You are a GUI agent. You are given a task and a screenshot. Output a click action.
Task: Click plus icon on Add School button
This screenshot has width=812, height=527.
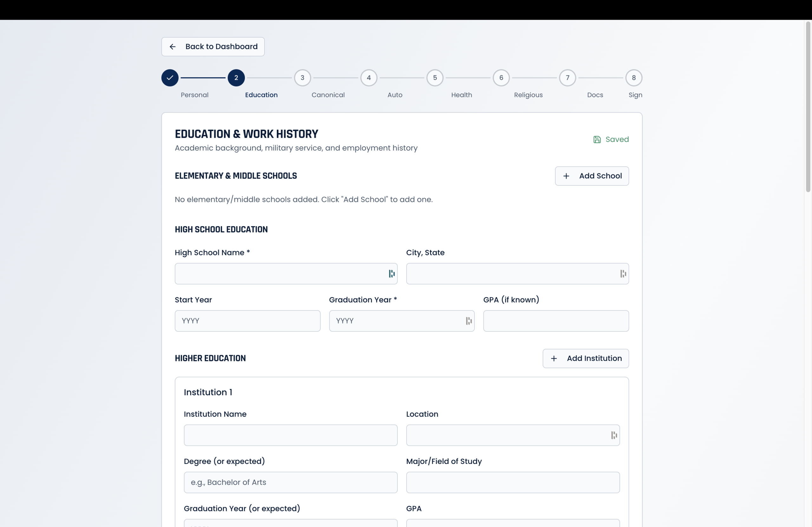[566, 176]
